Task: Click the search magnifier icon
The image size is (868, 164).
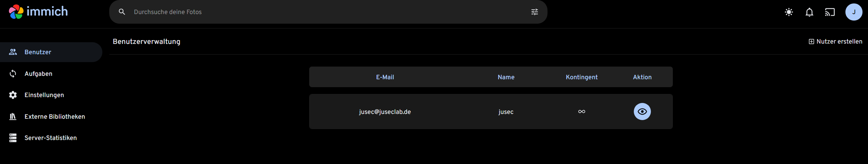Action: [122, 12]
